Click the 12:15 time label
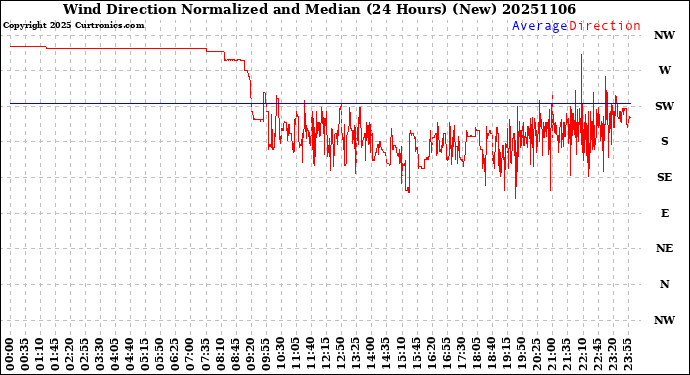Image resolution: width=690 pixels, height=375 pixels. (326, 355)
